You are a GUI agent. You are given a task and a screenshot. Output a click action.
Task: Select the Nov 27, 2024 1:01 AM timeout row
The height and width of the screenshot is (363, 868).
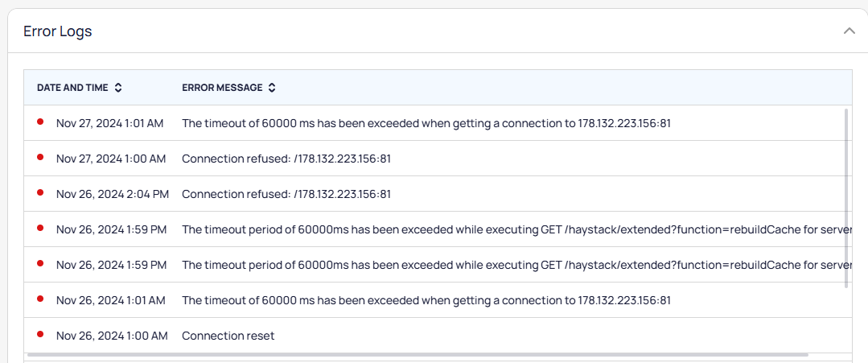[438, 123]
